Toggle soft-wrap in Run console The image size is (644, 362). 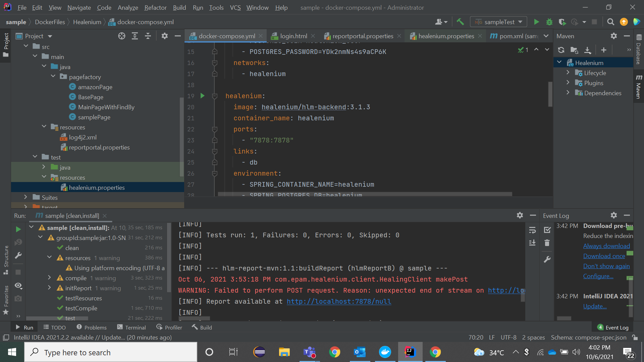point(532,230)
